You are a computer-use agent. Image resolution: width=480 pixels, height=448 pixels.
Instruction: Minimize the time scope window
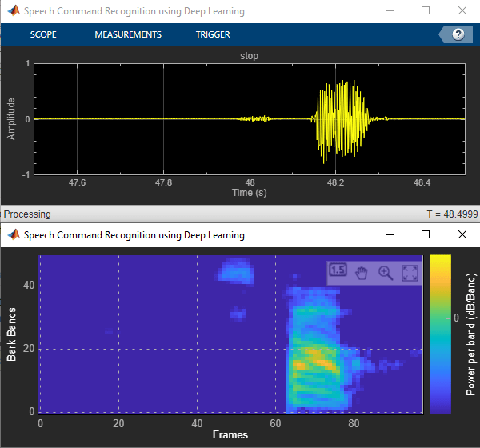click(390, 11)
